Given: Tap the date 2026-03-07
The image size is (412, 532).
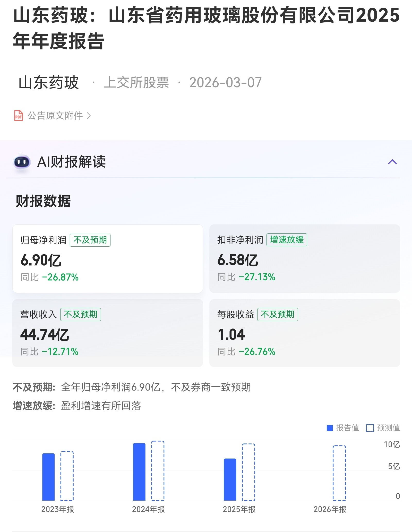Looking at the screenshot, I should (226, 83).
